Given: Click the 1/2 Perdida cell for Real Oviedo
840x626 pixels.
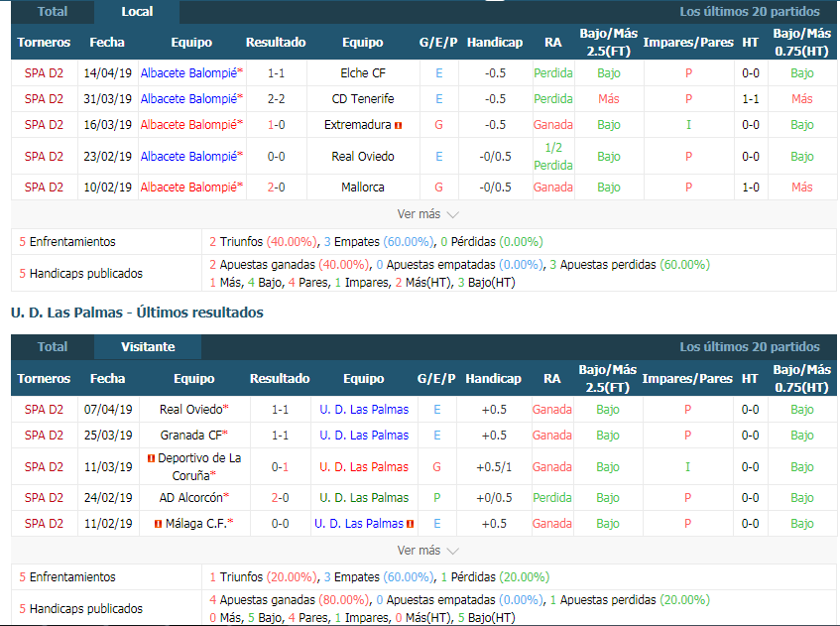Looking at the screenshot, I should [553, 156].
